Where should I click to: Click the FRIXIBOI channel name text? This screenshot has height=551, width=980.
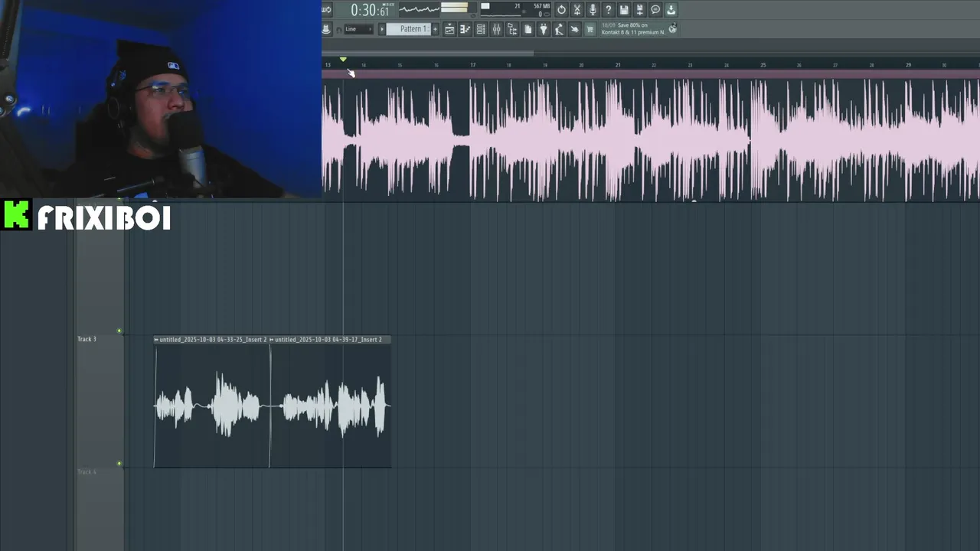[x=104, y=218]
